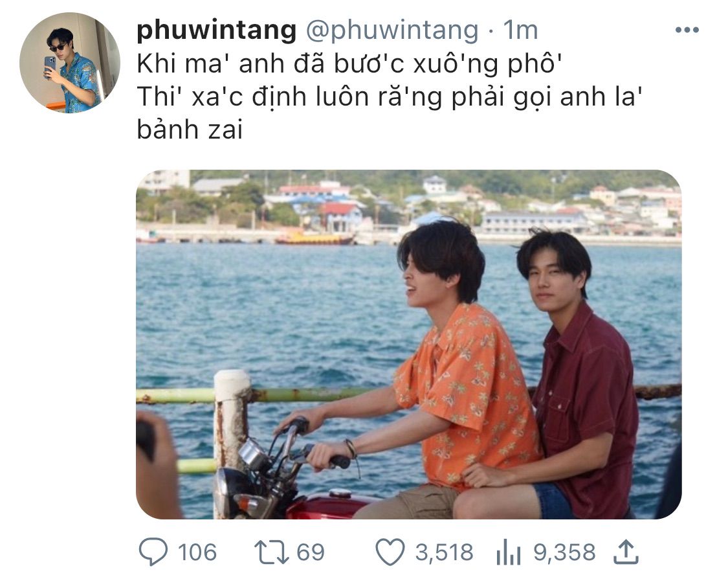The height and width of the screenshot is (579, 728).
Task: Click the 69 retweets count
Action: pyautogui.click(x=311, y=552)
